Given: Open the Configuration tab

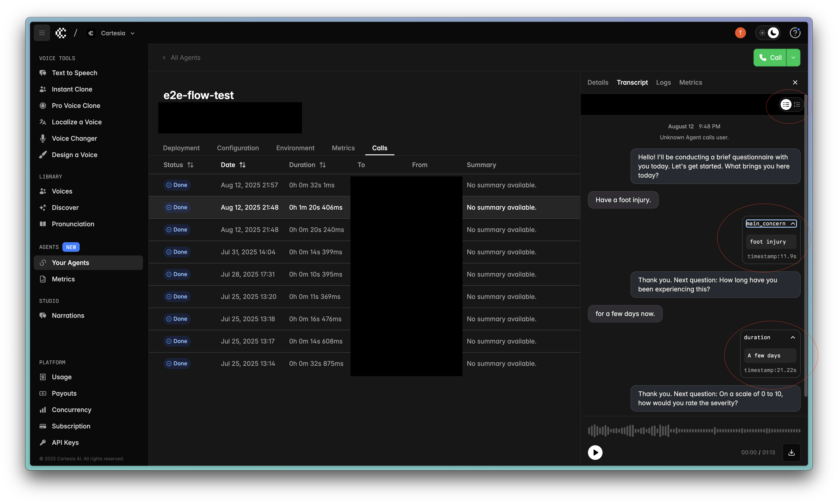Looking at the screenshot, I should [x=238, y=148].
